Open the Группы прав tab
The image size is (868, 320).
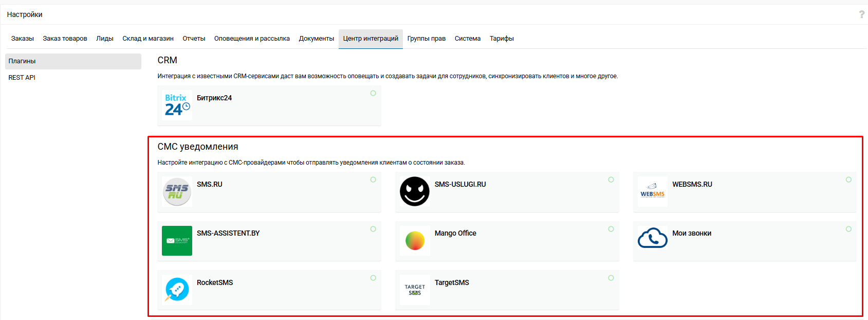click(x=427, y=39)
